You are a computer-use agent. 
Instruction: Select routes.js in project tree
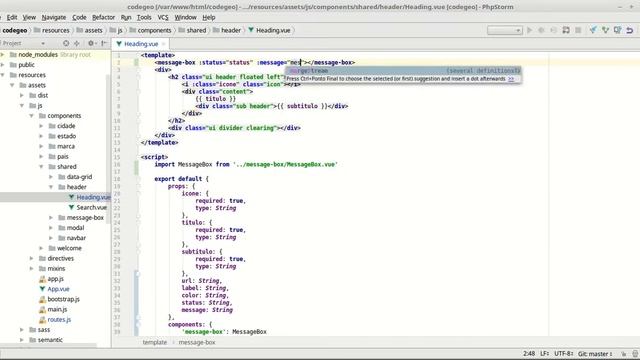[x=55, y=320]
